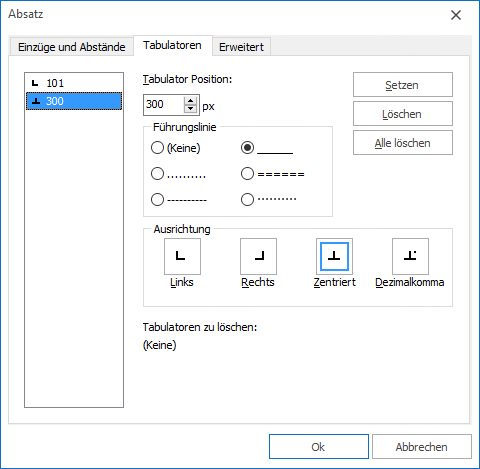Select the raised dotted leader line option

tap(247, 200)
